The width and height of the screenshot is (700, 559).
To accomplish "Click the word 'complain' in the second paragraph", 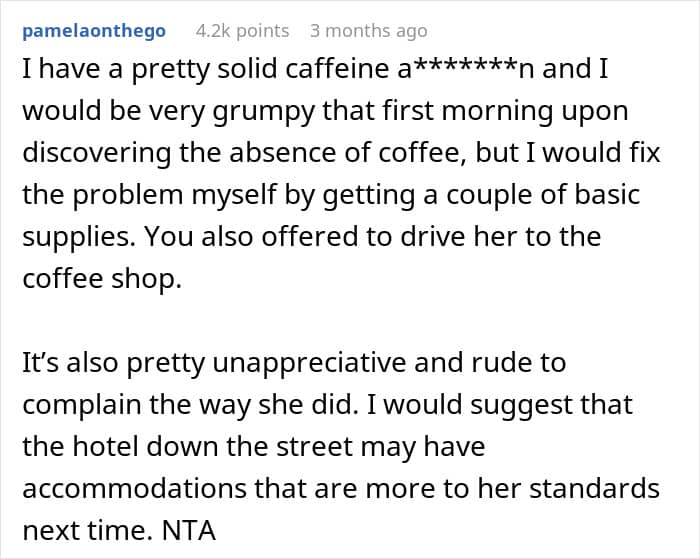I will pyautogui.click(x=82, y=405).
